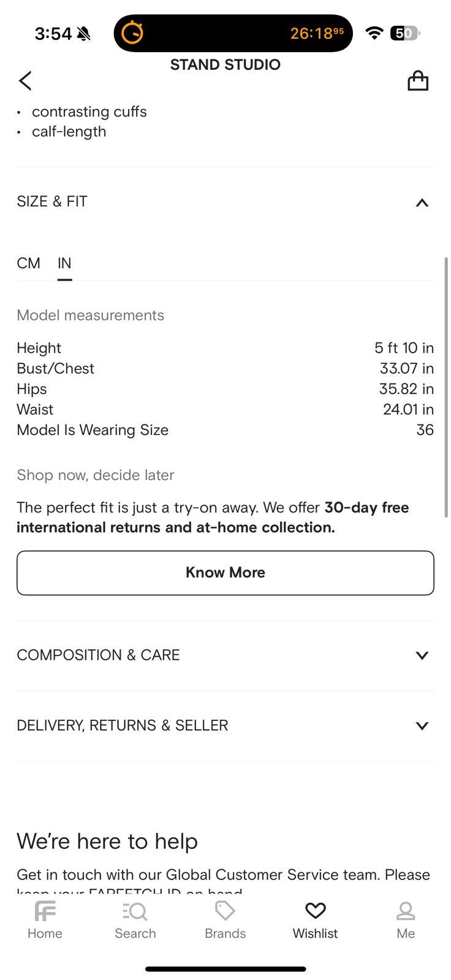The width and height of the screenshot is (451, 980).
Task: Expand COMPOSITION & CARE section
Action: (225, 655)
